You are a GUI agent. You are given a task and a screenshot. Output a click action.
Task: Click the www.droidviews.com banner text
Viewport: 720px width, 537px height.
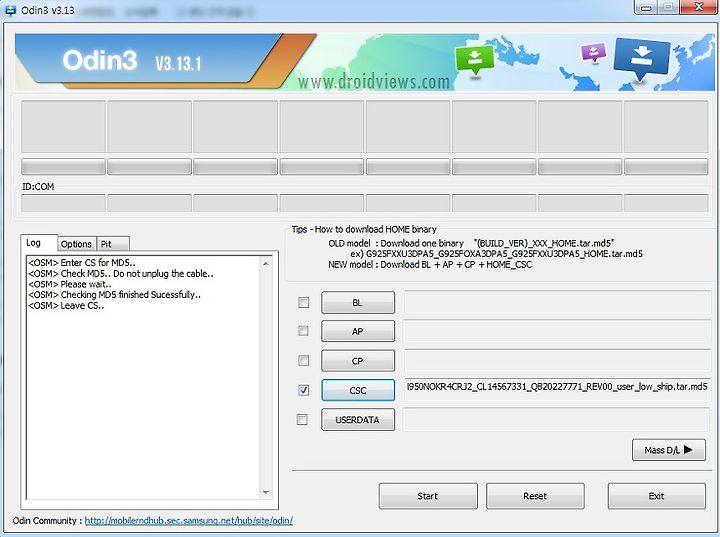coord(374,81)
